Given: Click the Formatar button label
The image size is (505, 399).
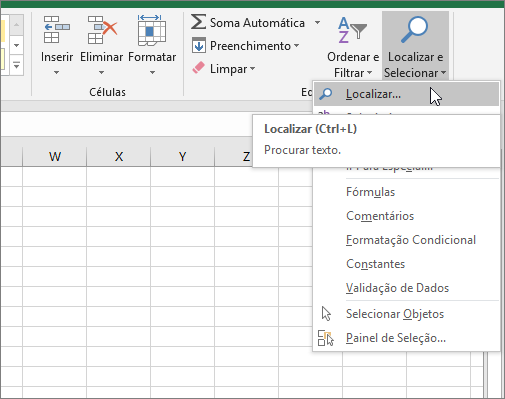Looking at the screenshot, I should 152,57.
